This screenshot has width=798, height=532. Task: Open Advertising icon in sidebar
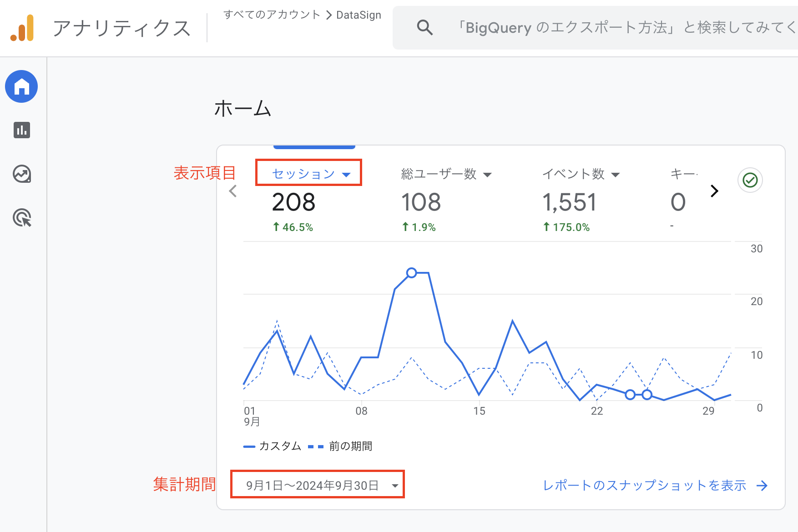tap(21, 218)
